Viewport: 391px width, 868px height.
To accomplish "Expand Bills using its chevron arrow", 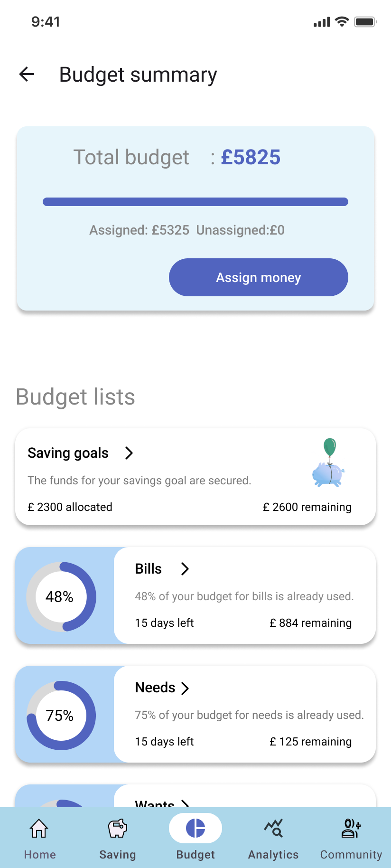I will point(185,569).
